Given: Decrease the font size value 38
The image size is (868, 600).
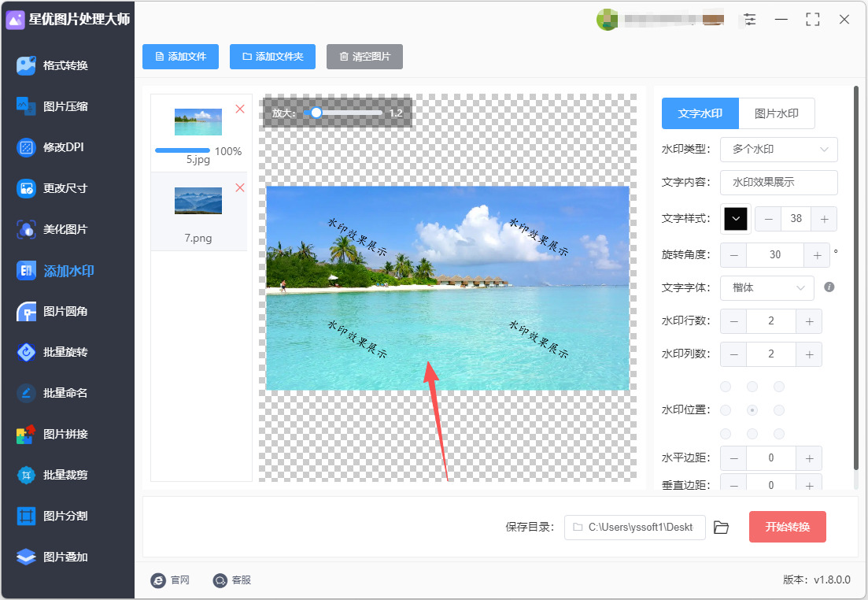Looking at the screenshot, I should [x=768, y=220].
